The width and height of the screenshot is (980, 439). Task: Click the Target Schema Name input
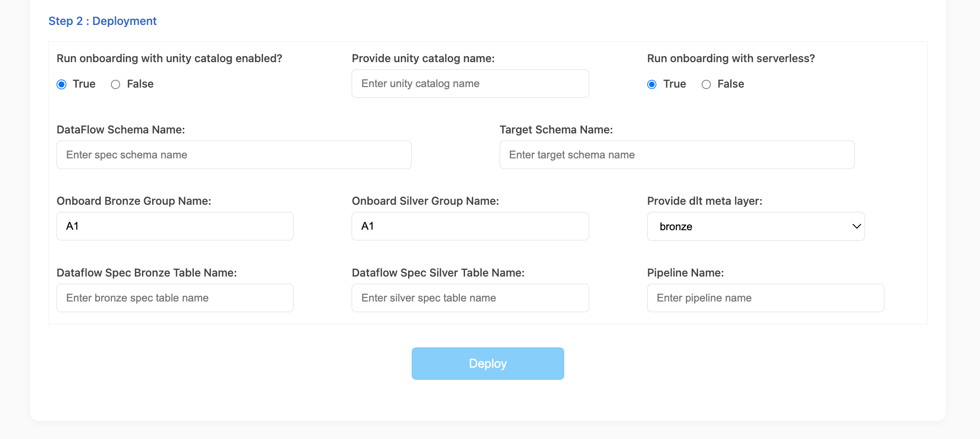[677, 155]
